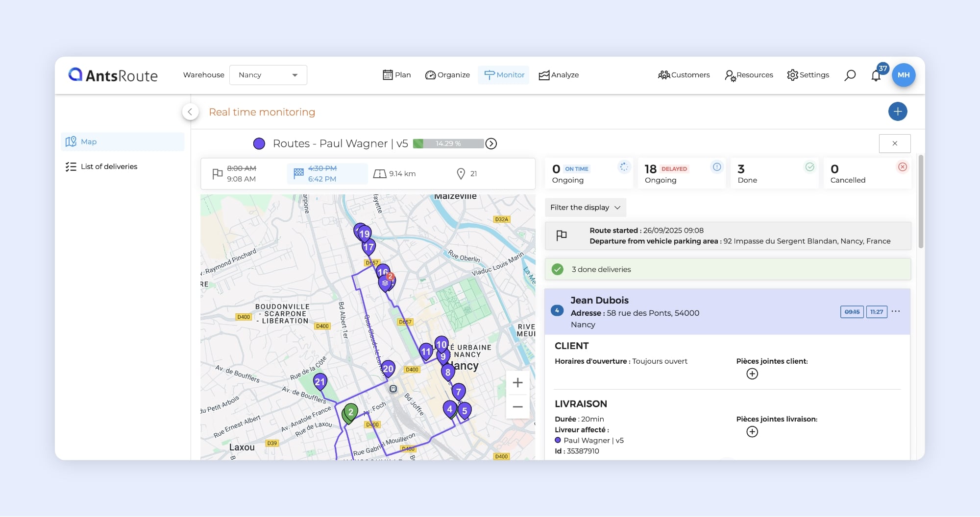The image size is (980, 517).
Task: Open the search magnifier icon
Action: pyautogui.click(x=850, y=75)
